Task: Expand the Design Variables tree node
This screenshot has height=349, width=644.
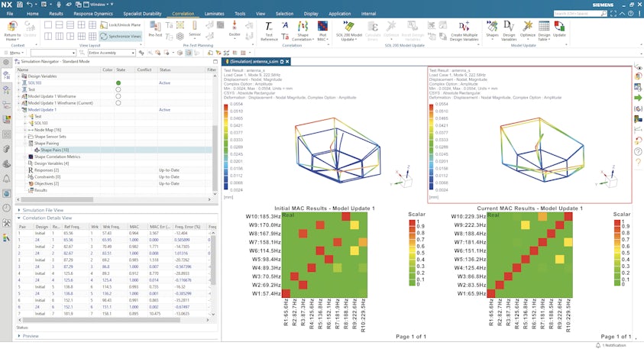Action: (18, 76)
